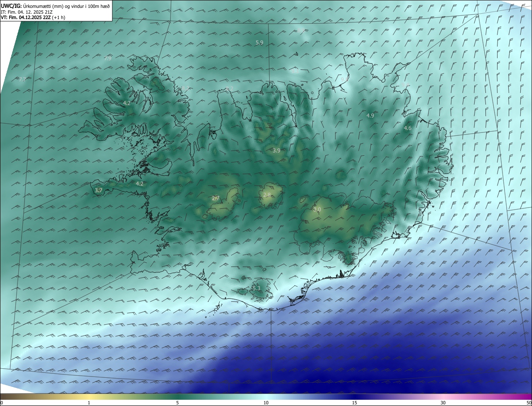The height and width of the screenshot is (406, 532).
Task: Click the 'VT: Fim. 04.12.2025 22Z (+1 h)' line
Action: 33,17
